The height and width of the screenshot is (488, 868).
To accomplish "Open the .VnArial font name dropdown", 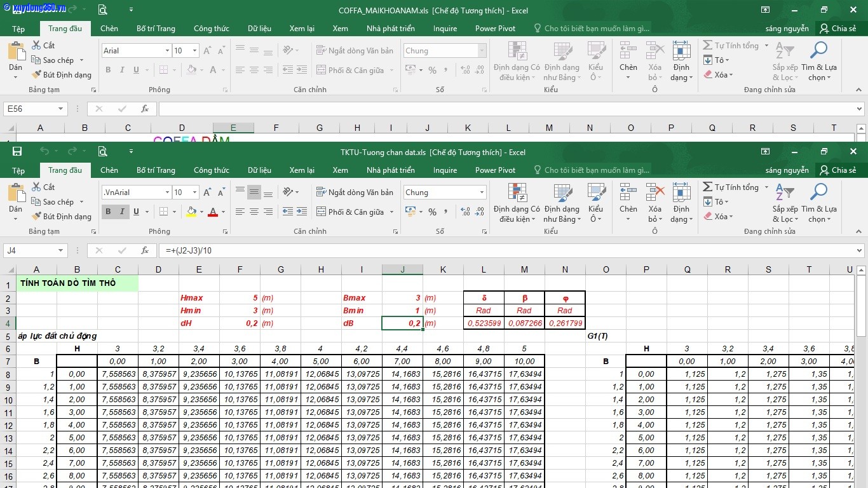I will pos(167,193).
